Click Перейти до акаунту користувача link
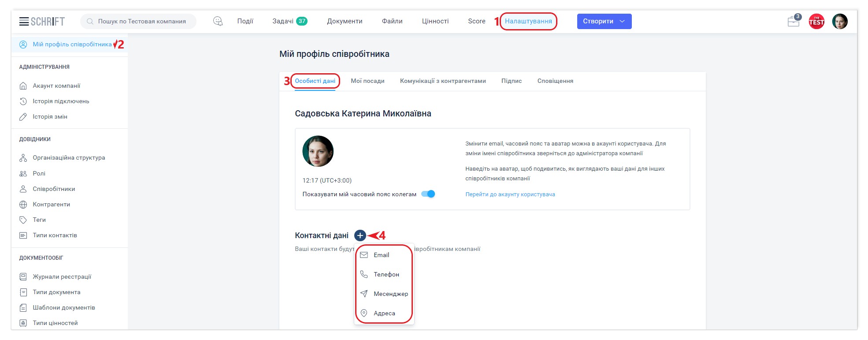The width and height of the screenshot is (868, 340). [510, 194]
